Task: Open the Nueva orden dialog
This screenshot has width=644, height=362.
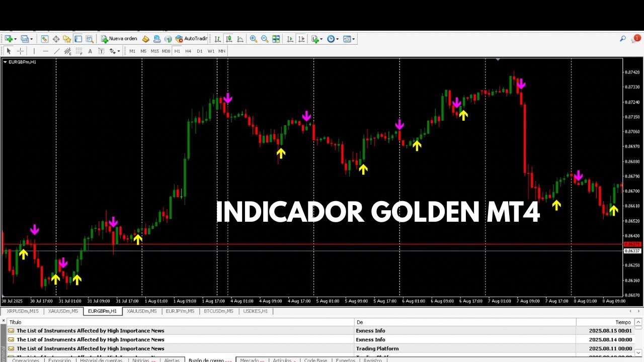Action: 119,39
